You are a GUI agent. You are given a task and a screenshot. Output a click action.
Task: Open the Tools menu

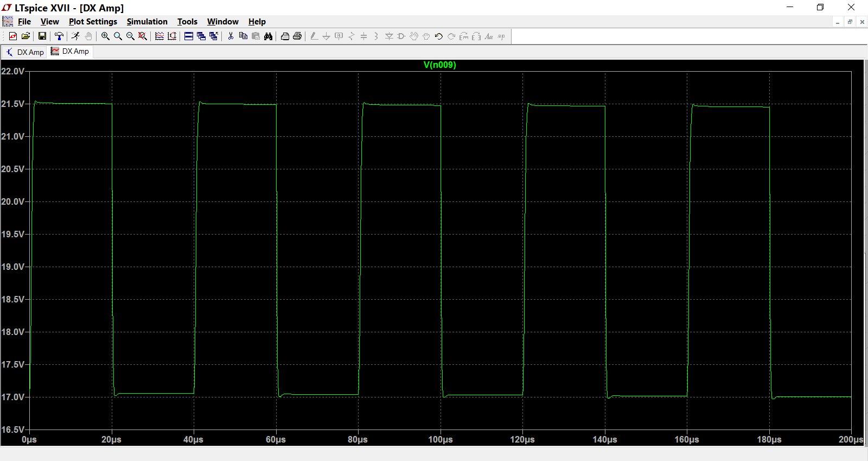coord(187,22)
